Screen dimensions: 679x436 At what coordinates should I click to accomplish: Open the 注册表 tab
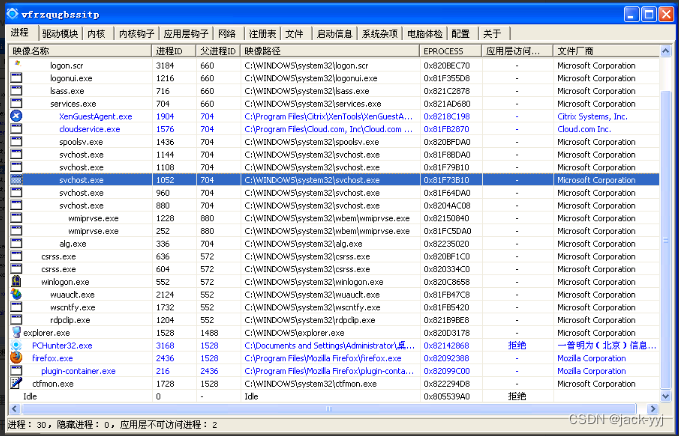pos(262,34)
